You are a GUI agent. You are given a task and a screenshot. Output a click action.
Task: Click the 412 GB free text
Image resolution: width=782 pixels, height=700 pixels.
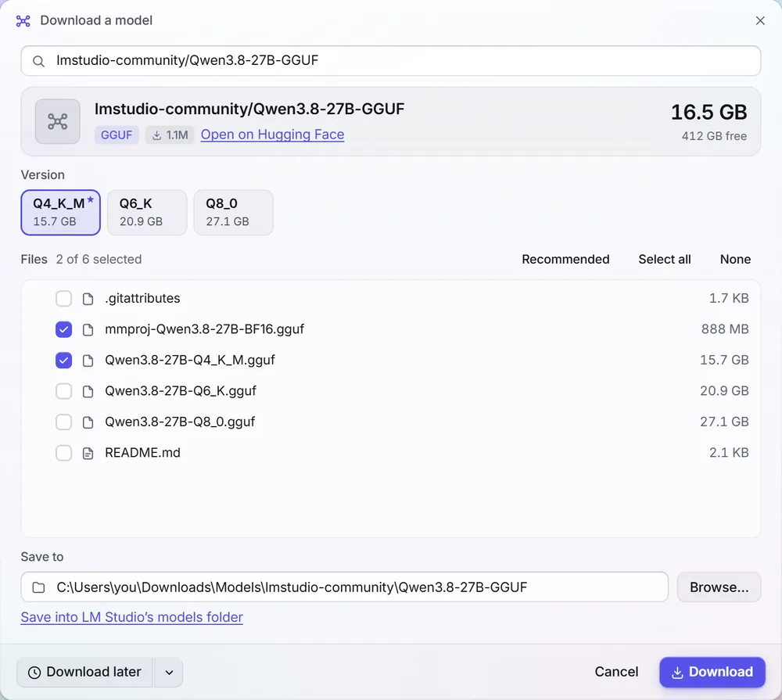[714, 136]
